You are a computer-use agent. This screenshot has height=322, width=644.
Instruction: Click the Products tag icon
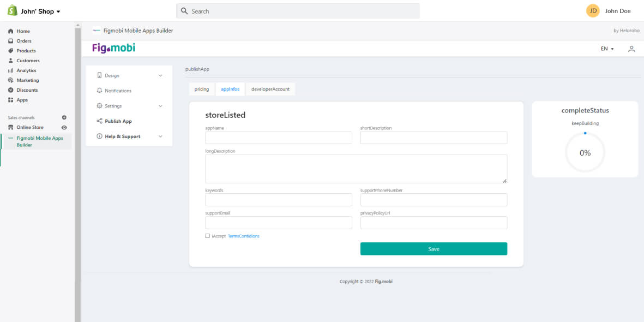10,51
